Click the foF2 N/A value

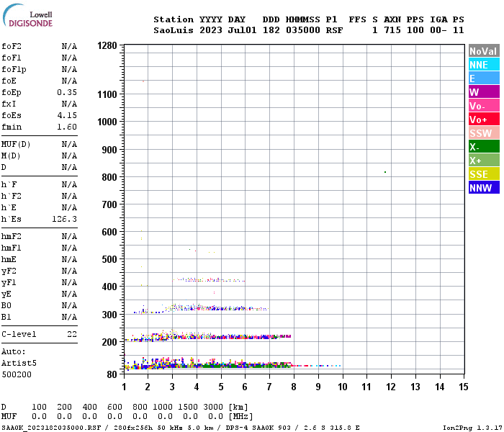pyautogui.click(x=69, y=46)
